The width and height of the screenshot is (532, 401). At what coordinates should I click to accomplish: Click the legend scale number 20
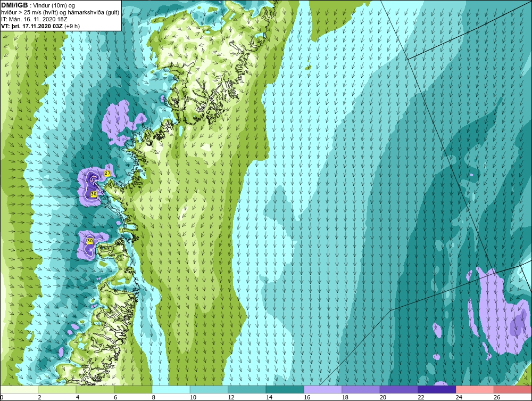pos(383,397)
